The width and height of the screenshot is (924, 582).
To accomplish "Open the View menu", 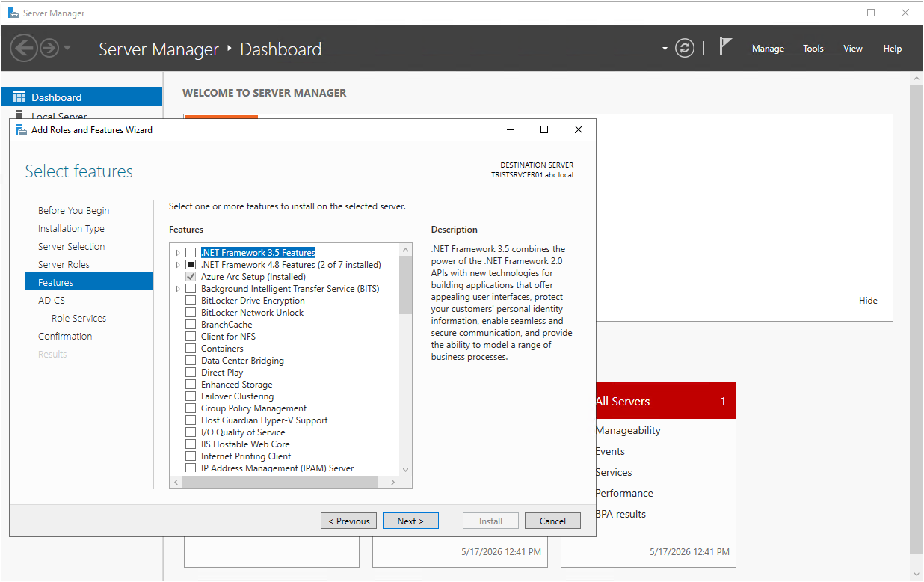I will click(x=853, y=49).
